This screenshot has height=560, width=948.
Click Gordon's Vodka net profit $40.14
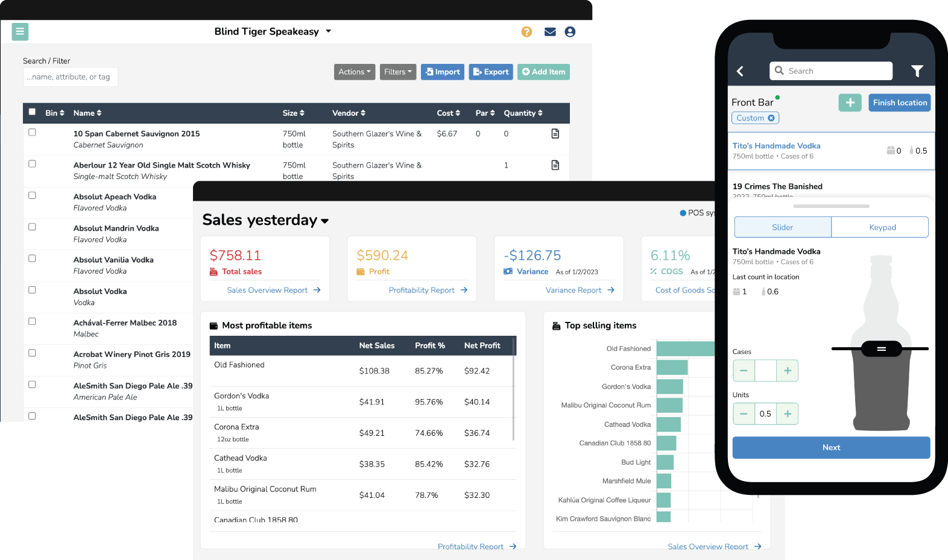(x=477, y=402)
